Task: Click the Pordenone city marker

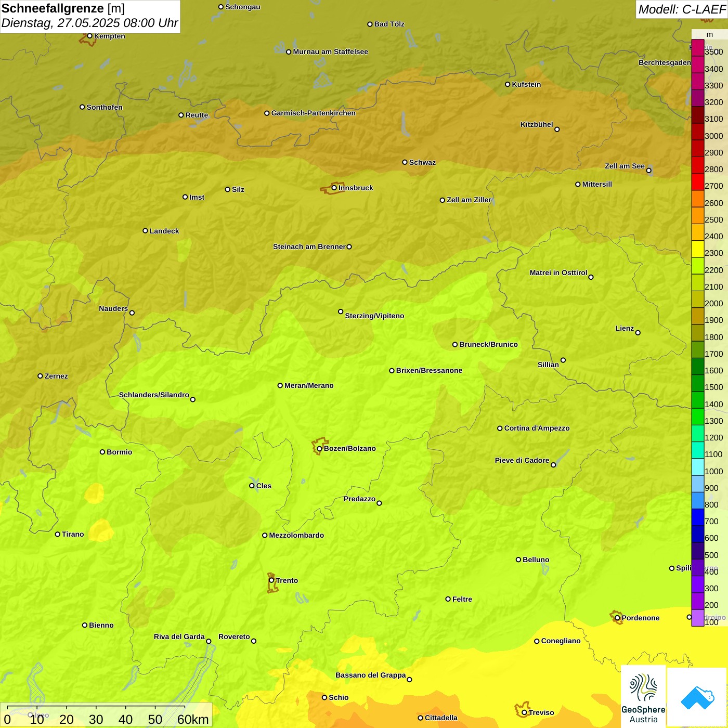Action: (x=617, y=618)
